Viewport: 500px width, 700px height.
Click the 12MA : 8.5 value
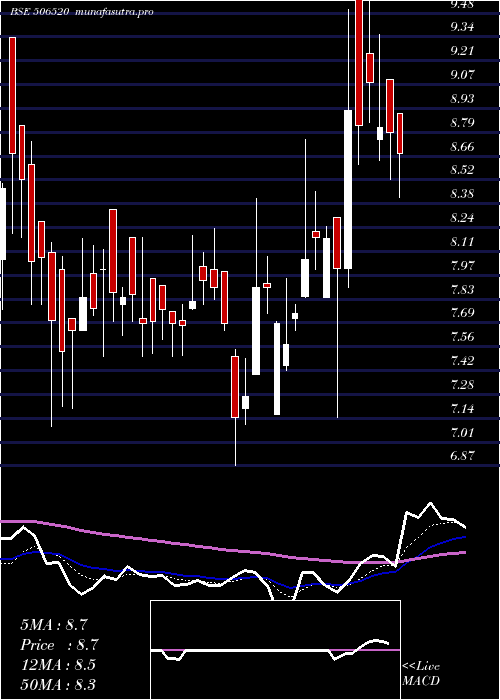[58, 665]
